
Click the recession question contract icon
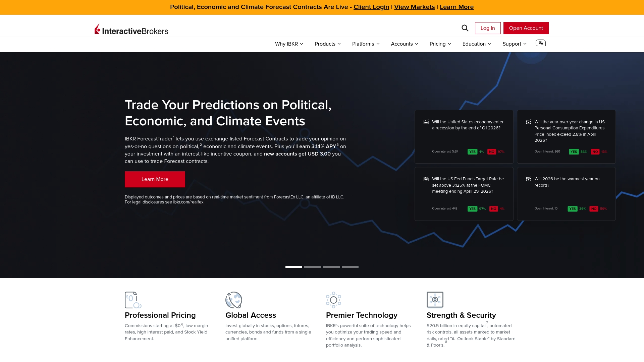[426, 122]
